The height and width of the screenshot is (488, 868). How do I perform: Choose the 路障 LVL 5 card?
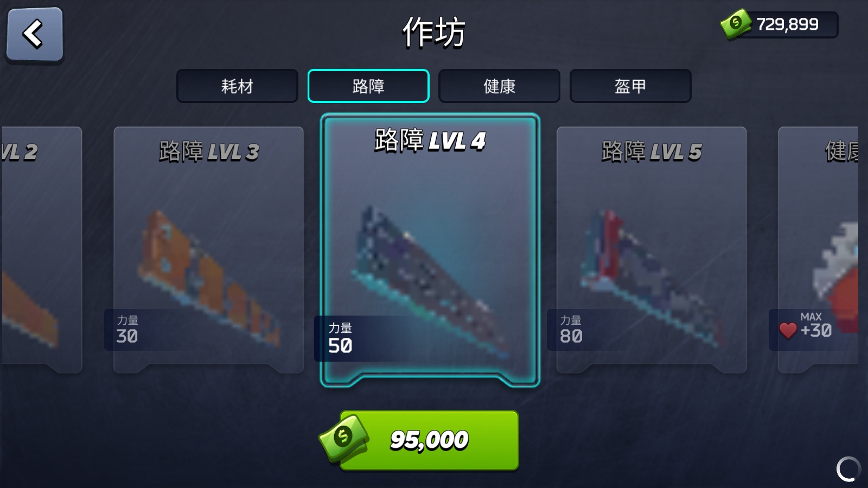[x=652, y=250]
